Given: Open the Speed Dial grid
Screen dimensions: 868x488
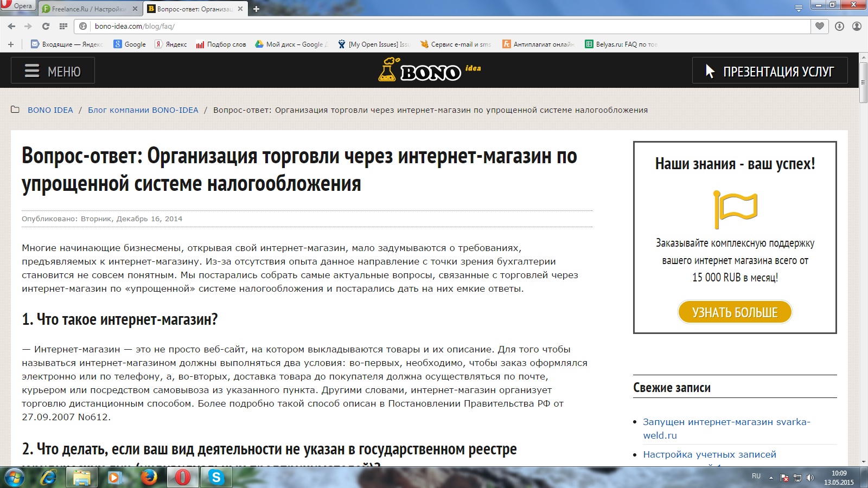Looking at the screenshot, I should [x=63, y=26].
